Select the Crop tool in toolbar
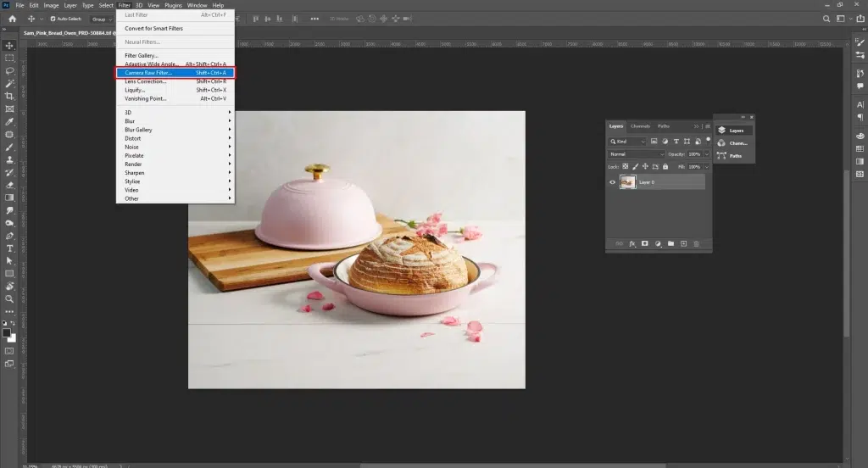This screenshot has width=868, height=468. [9, 96]
